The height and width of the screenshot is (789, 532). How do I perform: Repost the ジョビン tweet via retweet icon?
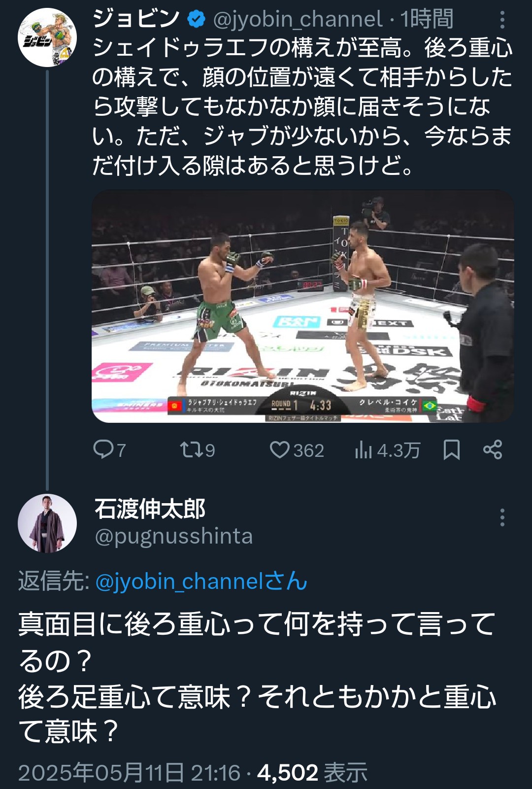pos(190,449)
